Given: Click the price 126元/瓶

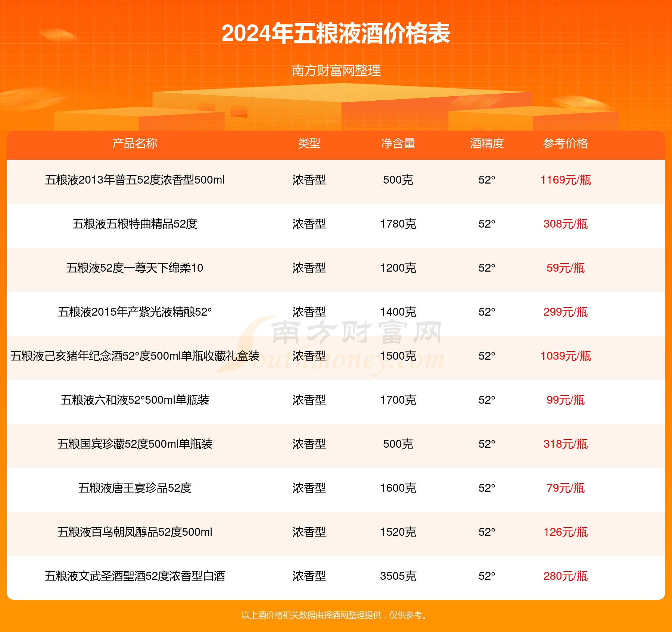Looking at the screenshot, I should pos(566,532).
